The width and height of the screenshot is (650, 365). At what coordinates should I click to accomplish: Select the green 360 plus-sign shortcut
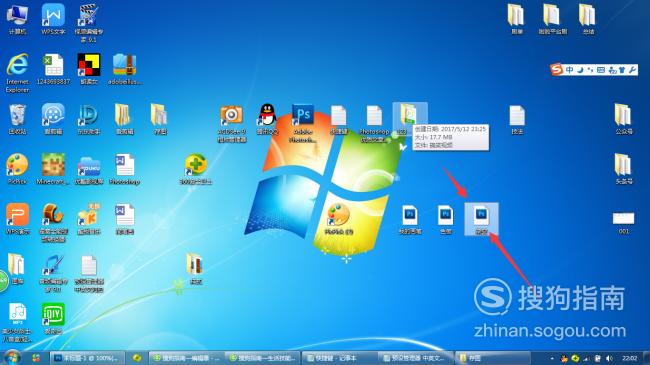[x=196, y=169]
